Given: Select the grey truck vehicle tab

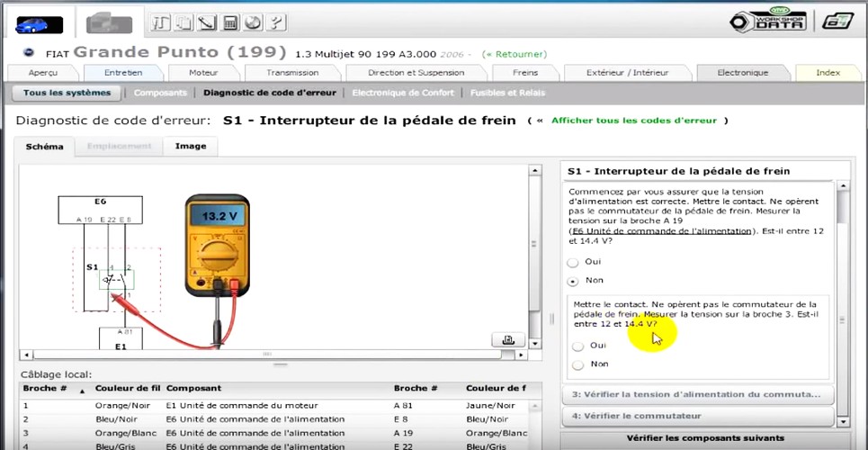Looking at the screenshot, I should pyautogui.click(x=109, y=23).
